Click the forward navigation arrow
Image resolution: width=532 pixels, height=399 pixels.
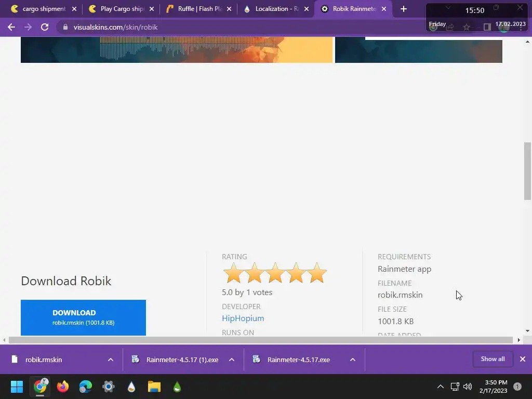[x=28, y=27]
